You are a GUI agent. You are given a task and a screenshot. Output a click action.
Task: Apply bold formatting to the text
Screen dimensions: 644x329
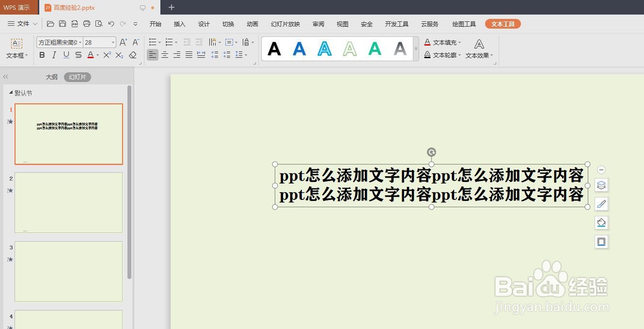(42, 55)
